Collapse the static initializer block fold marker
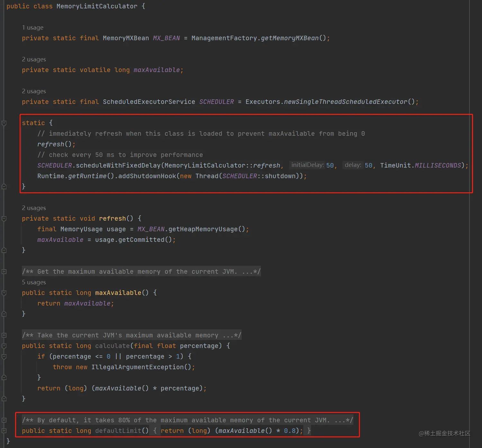Viewport: 482px width, 448px height. tap(4, 123)
